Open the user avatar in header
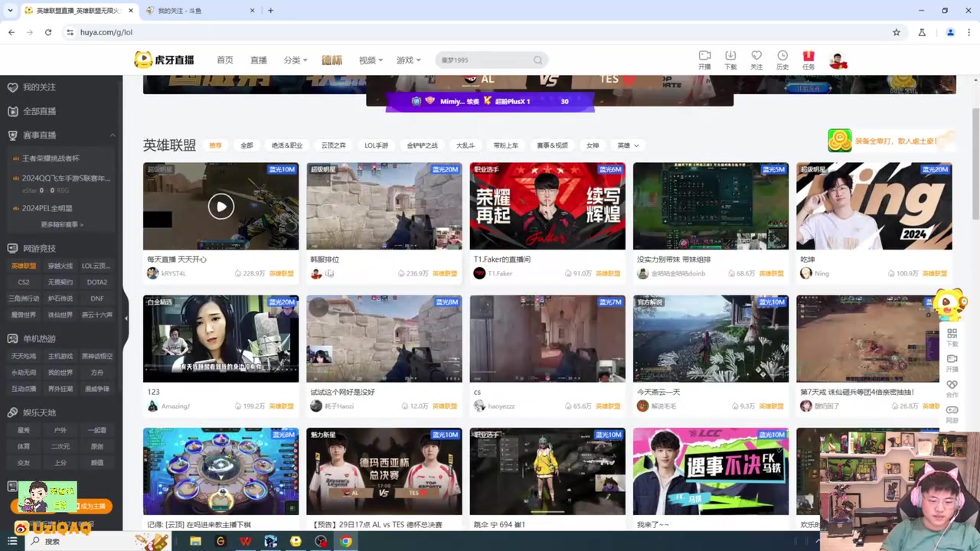 click(838, 60)
